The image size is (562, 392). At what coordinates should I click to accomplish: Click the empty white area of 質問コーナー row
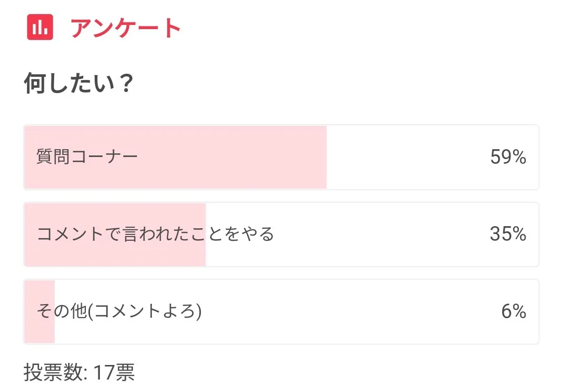[x=406, y=157]
